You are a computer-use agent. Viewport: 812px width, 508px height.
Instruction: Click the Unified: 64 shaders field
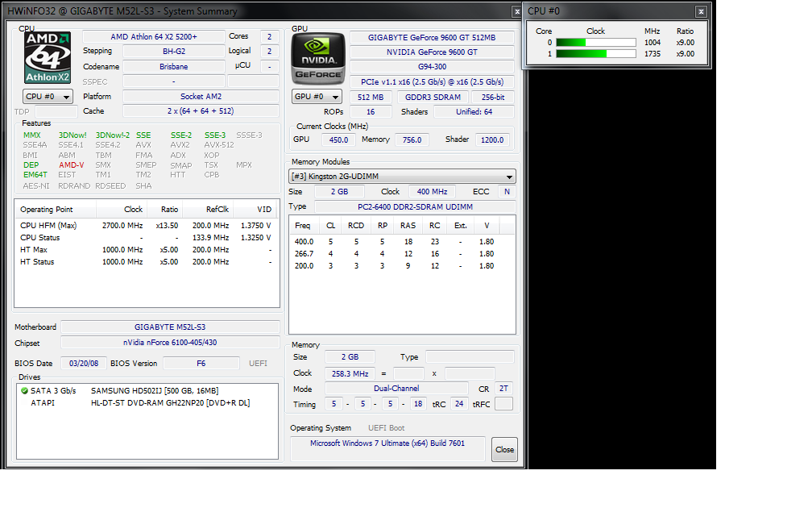[474, 112]
